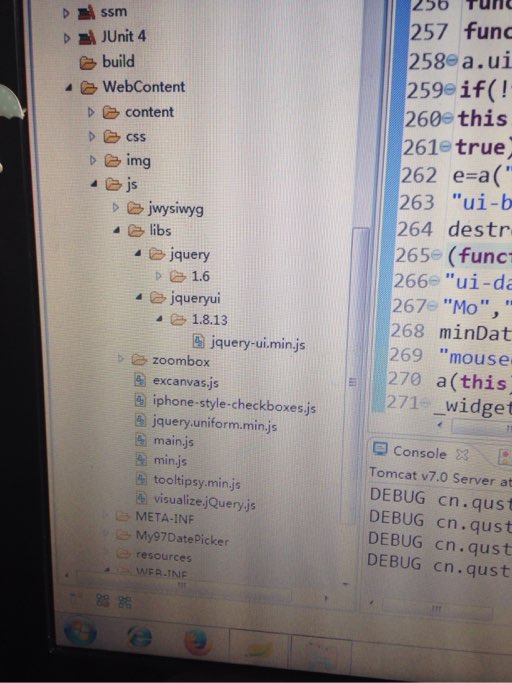
Task: Select iphone-style-checkboxes.js file
Action: [234, 404]
